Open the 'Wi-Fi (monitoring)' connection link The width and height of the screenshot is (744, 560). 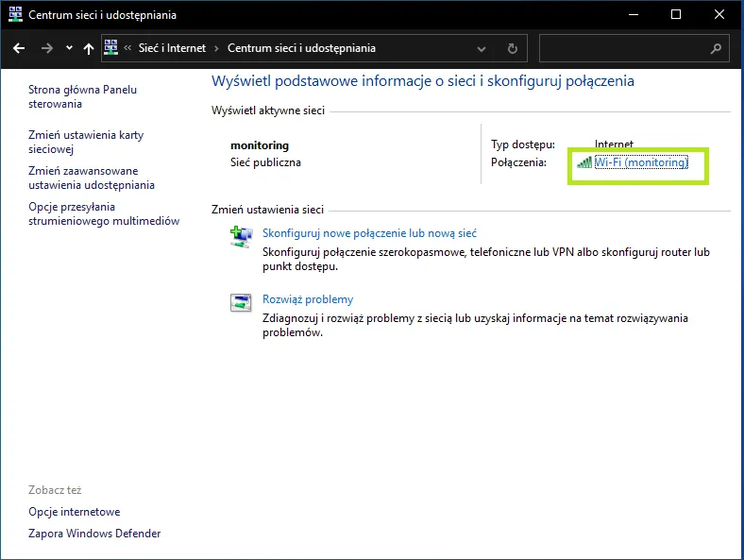pos(641,162)
